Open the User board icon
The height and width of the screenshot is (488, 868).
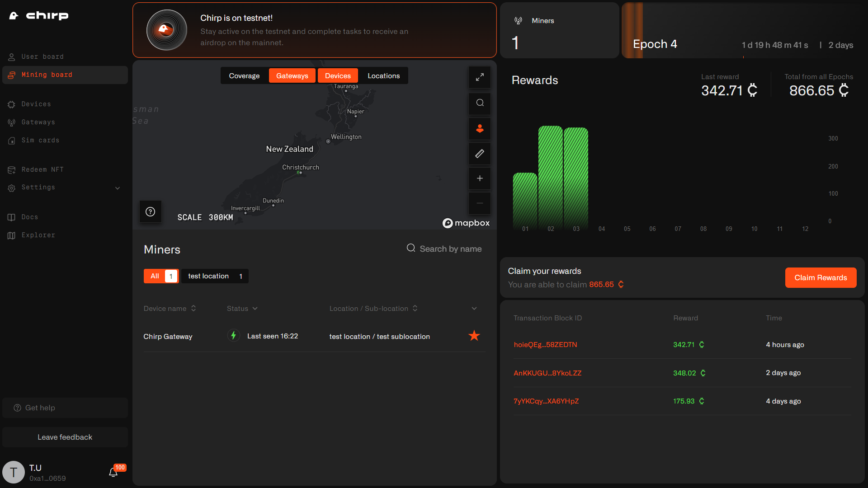(x=12, y=57)
